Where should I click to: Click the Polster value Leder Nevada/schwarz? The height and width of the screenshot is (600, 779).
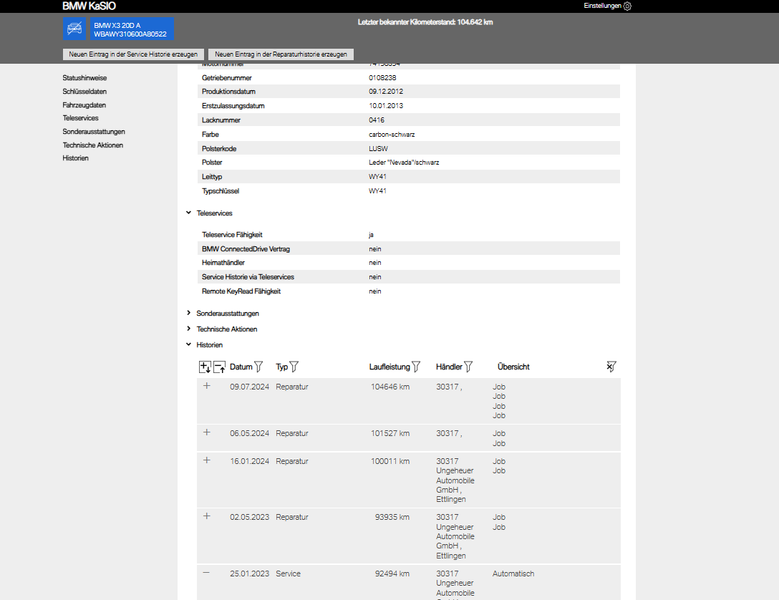[x=403, y=162]
